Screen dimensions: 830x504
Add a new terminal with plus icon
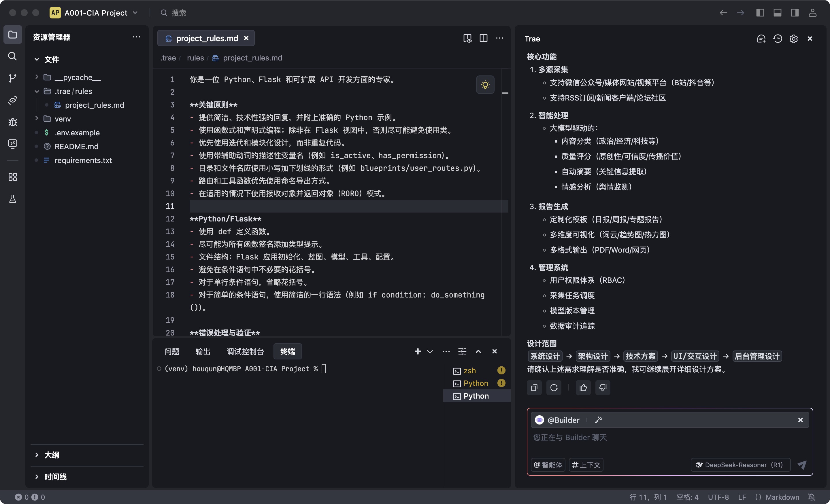pos(418,351)
